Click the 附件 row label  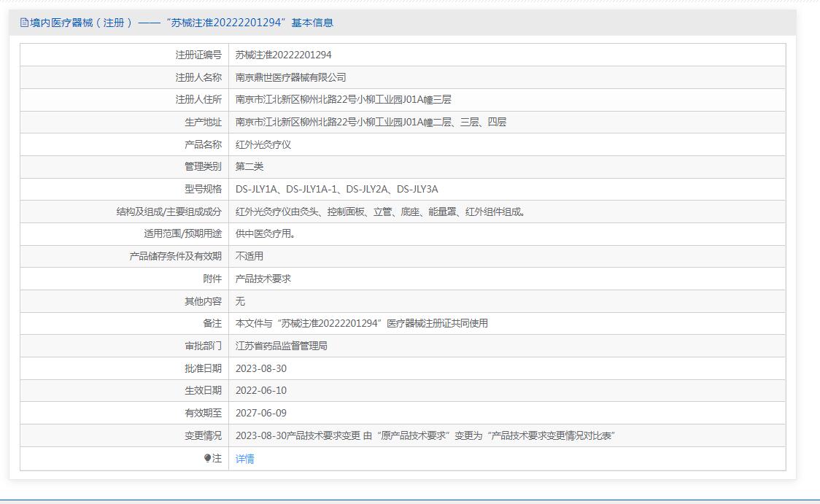[x=212, y=279]
